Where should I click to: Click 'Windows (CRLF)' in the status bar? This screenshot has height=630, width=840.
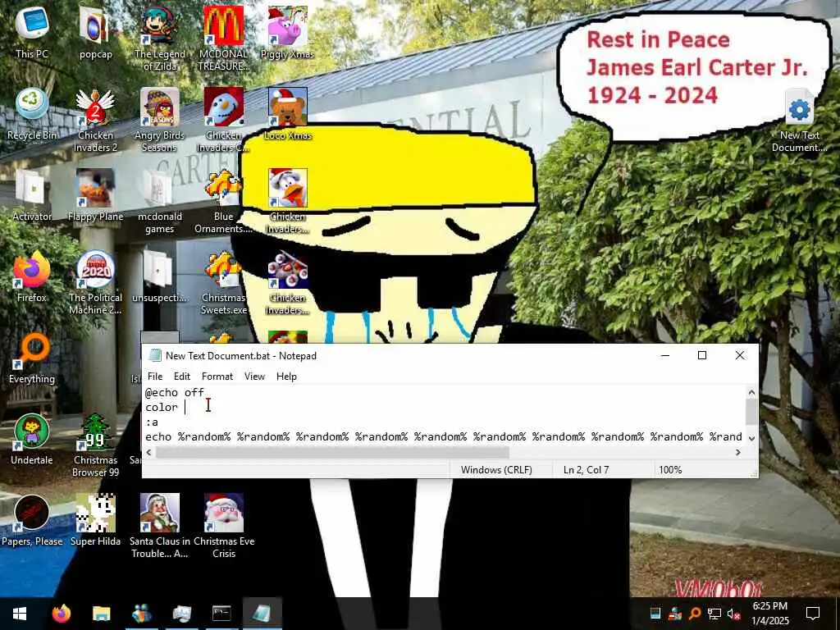click(x=496, y=470)
